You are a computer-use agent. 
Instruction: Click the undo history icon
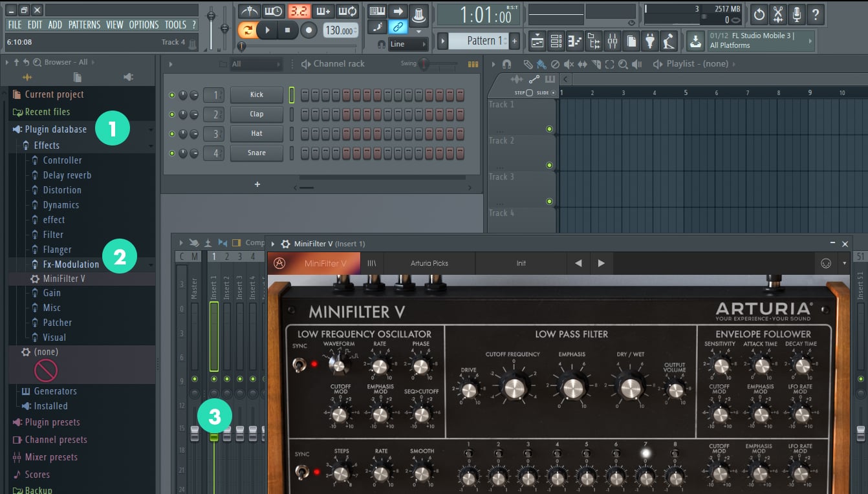[x=759, y=13]
